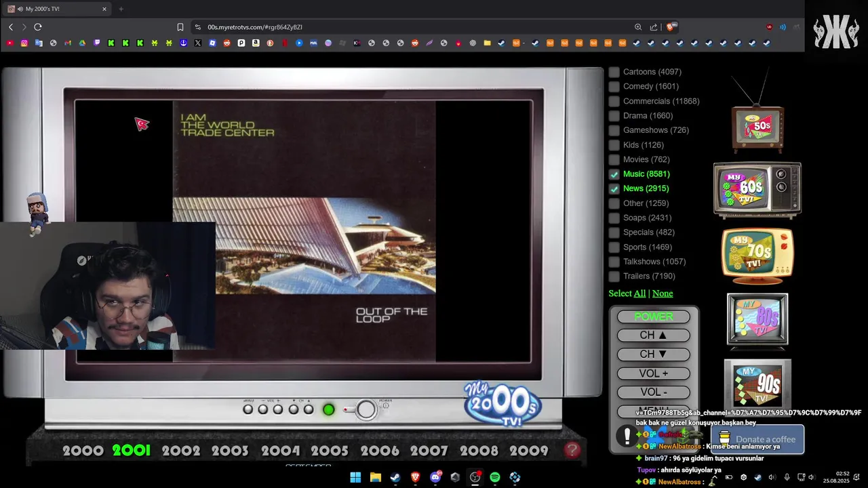Click the POWER button on remote panel
Screen dimensions: 868x488
(654, 317)
